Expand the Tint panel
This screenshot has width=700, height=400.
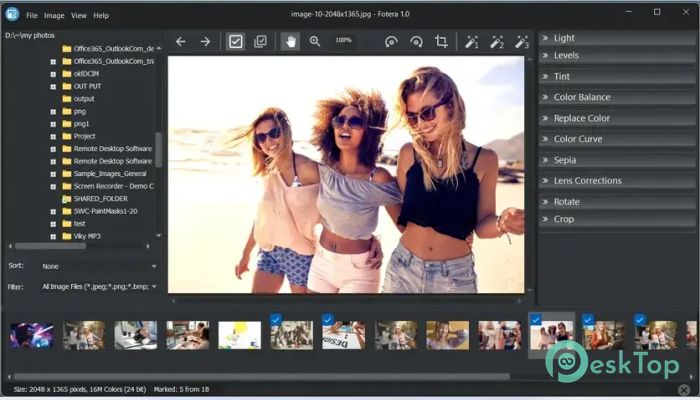point(617,76)
